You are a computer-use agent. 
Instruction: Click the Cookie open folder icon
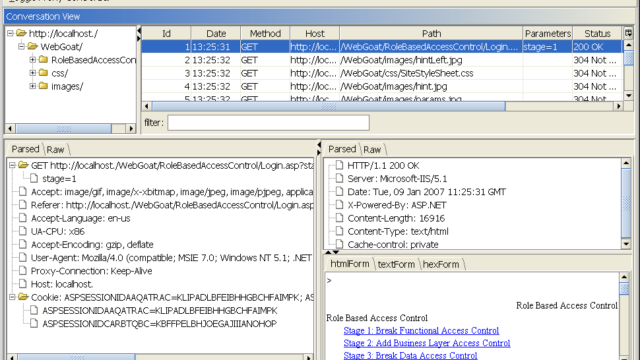click(x=23, y=297)
